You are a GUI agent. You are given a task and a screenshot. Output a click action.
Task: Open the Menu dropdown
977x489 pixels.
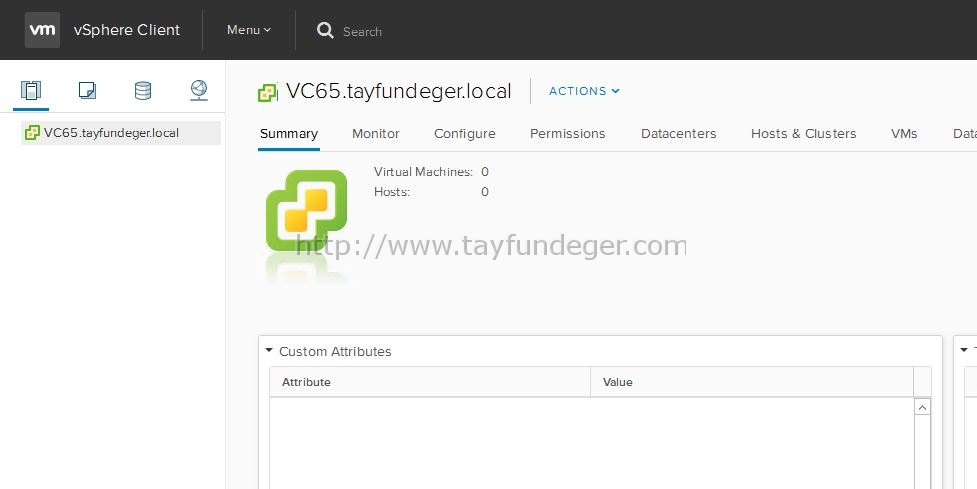tap(249, 30)
